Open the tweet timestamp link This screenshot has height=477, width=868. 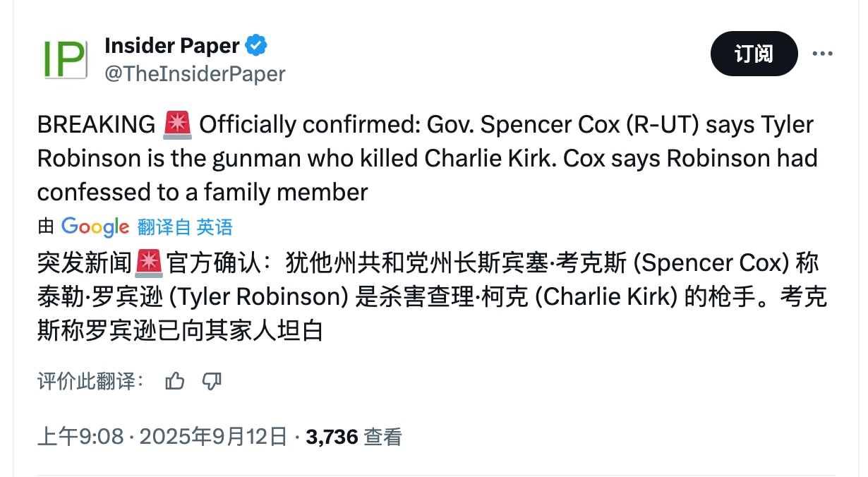coord(162,436)
